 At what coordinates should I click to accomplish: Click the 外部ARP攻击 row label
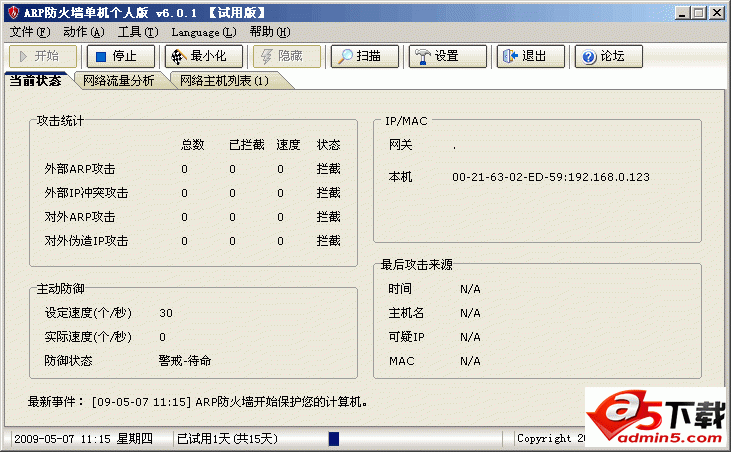80,169
